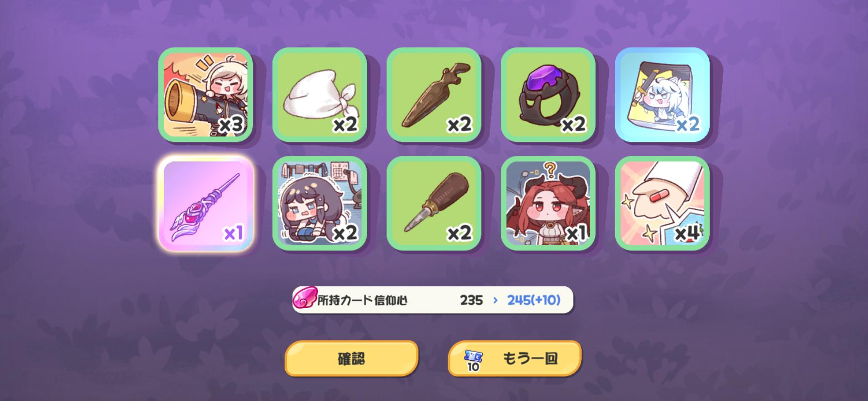Click the arrow between 235 and 245
This screenshot has height=401, width=868.
coord(495,300)
